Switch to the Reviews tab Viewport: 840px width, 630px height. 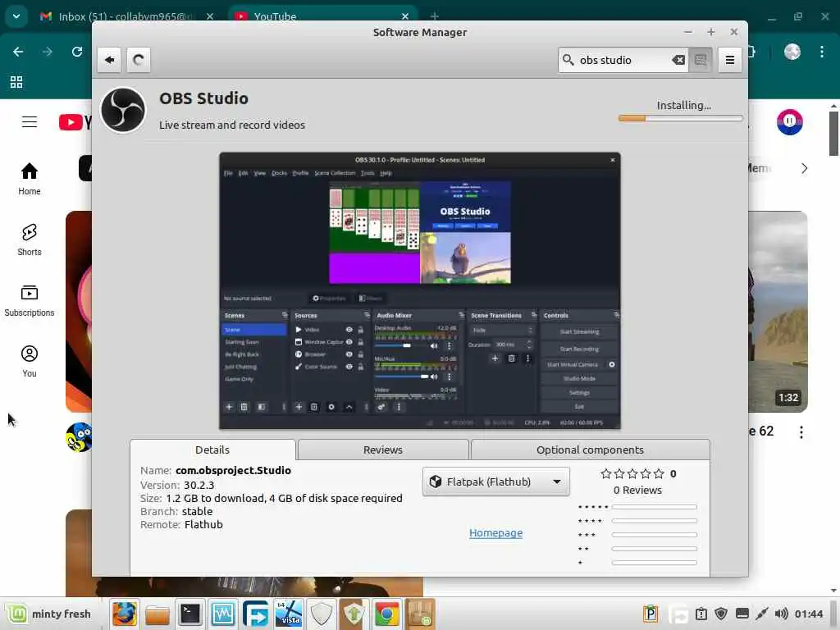(383, 450)
